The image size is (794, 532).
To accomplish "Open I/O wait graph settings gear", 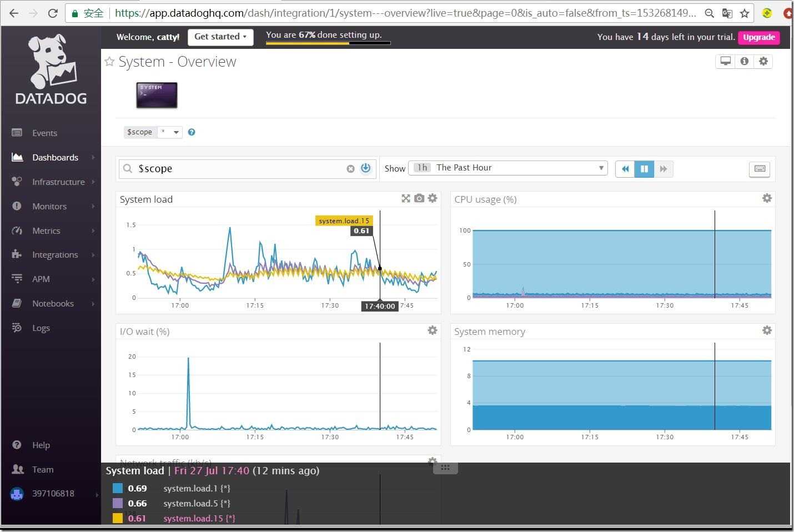I will pyautogui.click(x=433, y=330).
